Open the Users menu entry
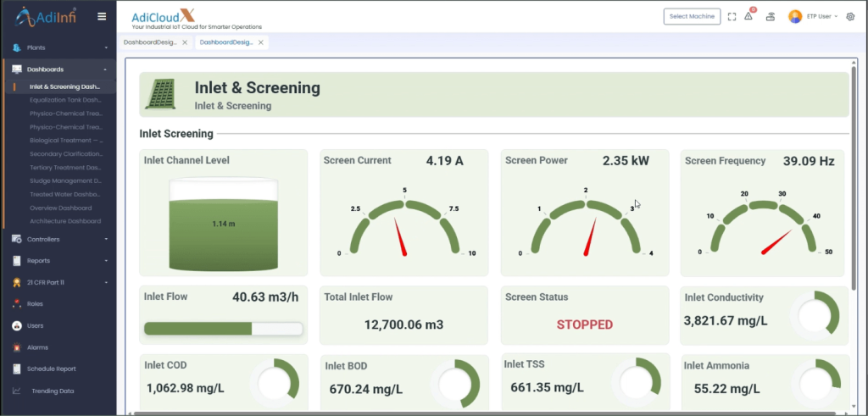 point(36,326)
